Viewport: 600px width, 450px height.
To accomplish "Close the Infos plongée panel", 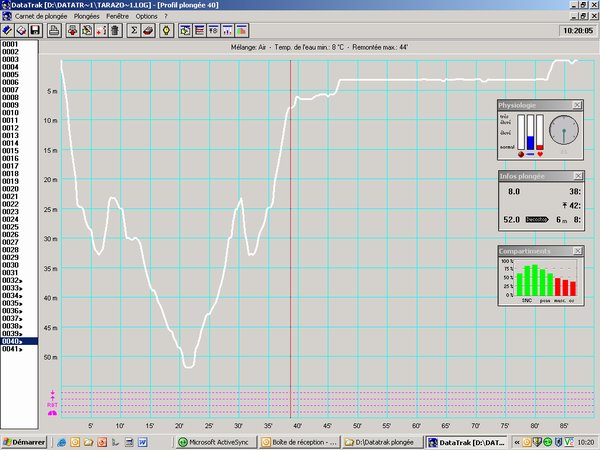I will coord(576,176).
